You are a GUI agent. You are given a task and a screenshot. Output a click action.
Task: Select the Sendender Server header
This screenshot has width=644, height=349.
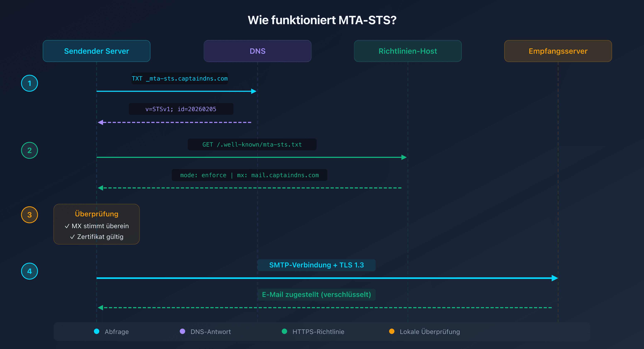[x=96, y=51]
